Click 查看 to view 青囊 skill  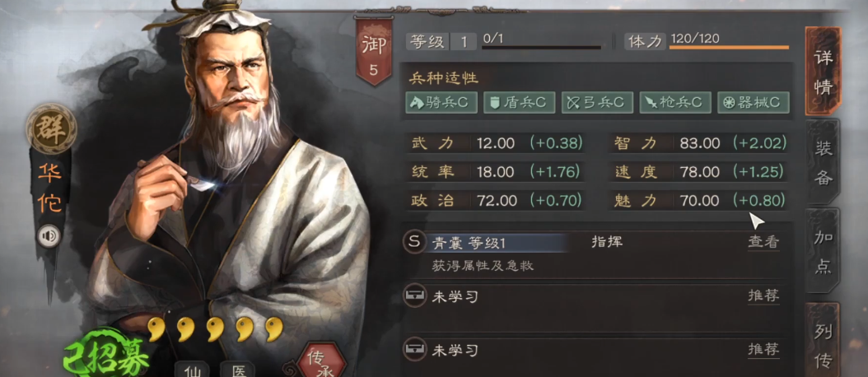coord(763,242)
